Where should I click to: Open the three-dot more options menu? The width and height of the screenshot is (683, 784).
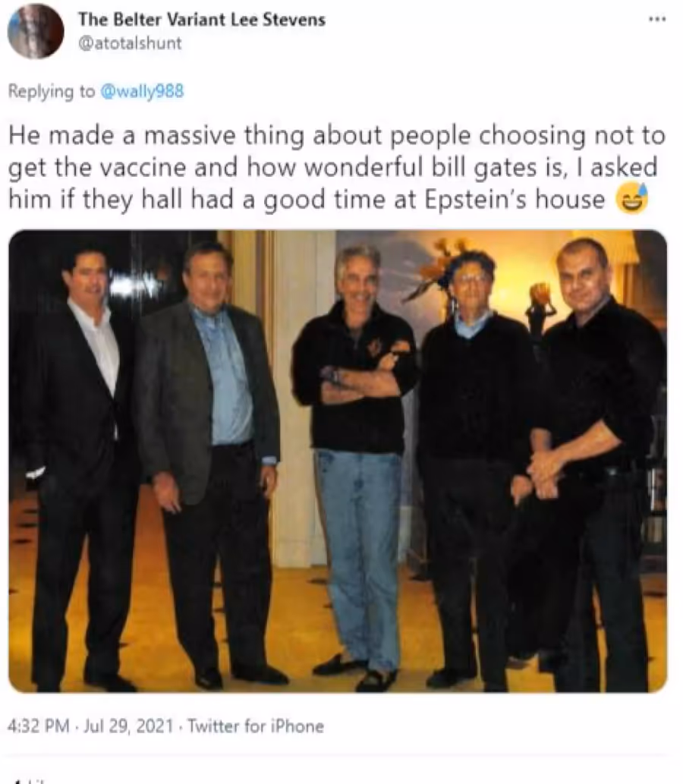tap(657, 20)
